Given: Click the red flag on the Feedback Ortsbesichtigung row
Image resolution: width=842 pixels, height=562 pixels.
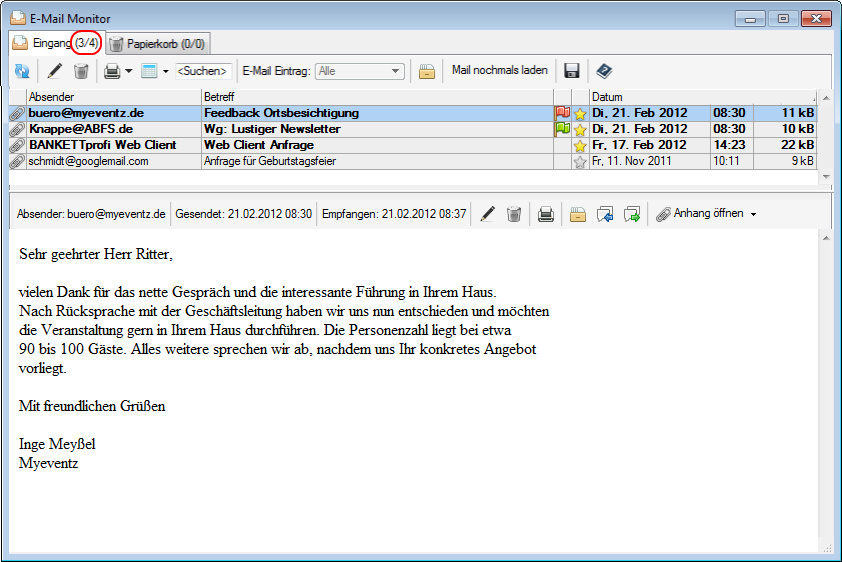Looking at the screenshot, I should pyautogui.click(x=562, y=113).
